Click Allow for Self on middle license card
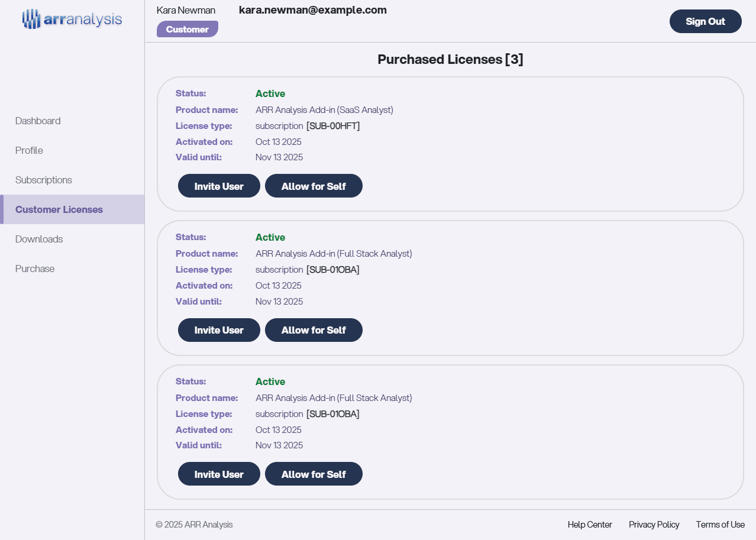756x540 pixels. (314, 330)
